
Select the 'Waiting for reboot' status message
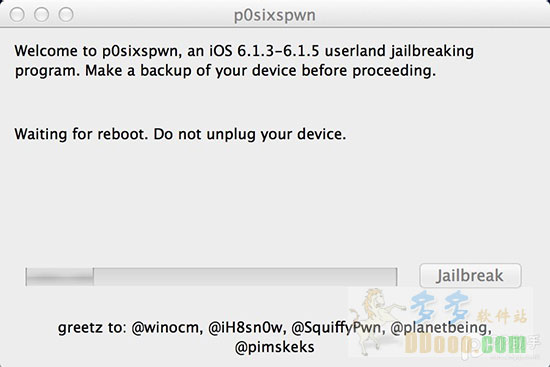(x=180, y=134)
